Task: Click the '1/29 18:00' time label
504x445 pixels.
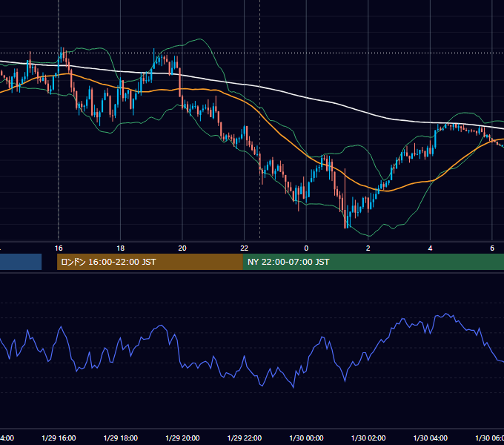Action: coord(121,438)
